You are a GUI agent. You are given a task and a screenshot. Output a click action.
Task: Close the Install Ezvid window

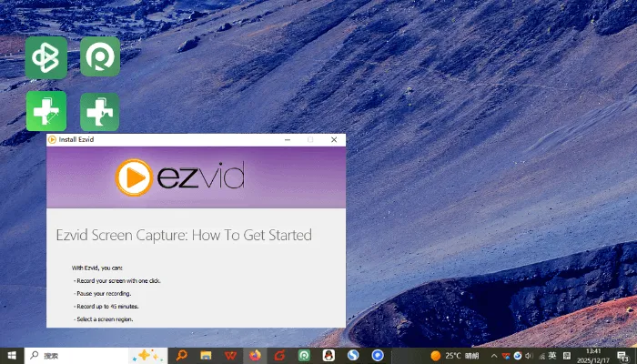(334, 140)
